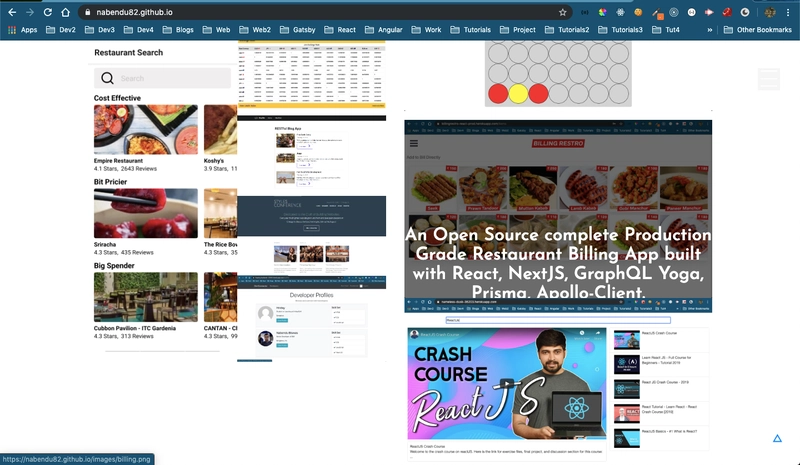Image resolution: width=800 pixels, height=465 pixels.
Task: Click the browser forward arrow
Action: click(30, 12)
